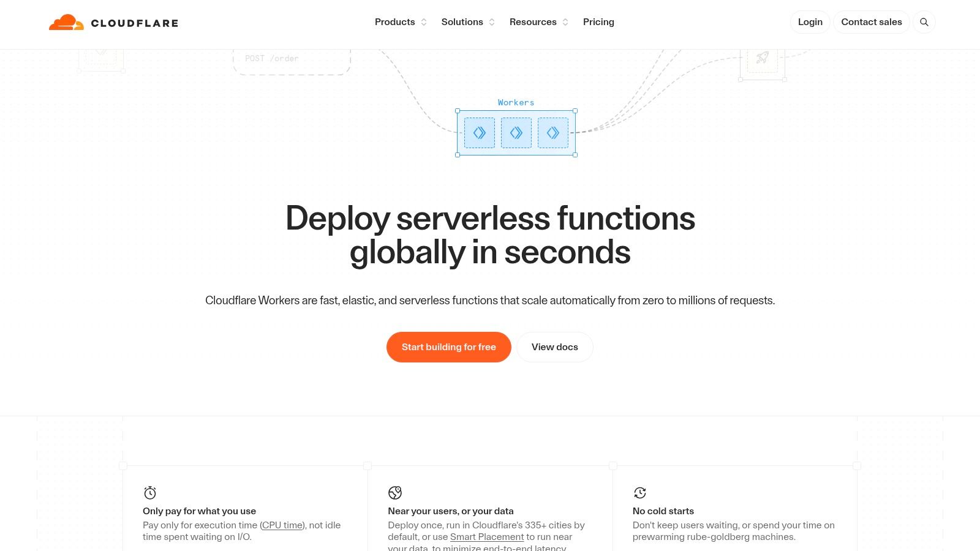Open the Resources menu
980x551 pixels.
pos(533,22)
